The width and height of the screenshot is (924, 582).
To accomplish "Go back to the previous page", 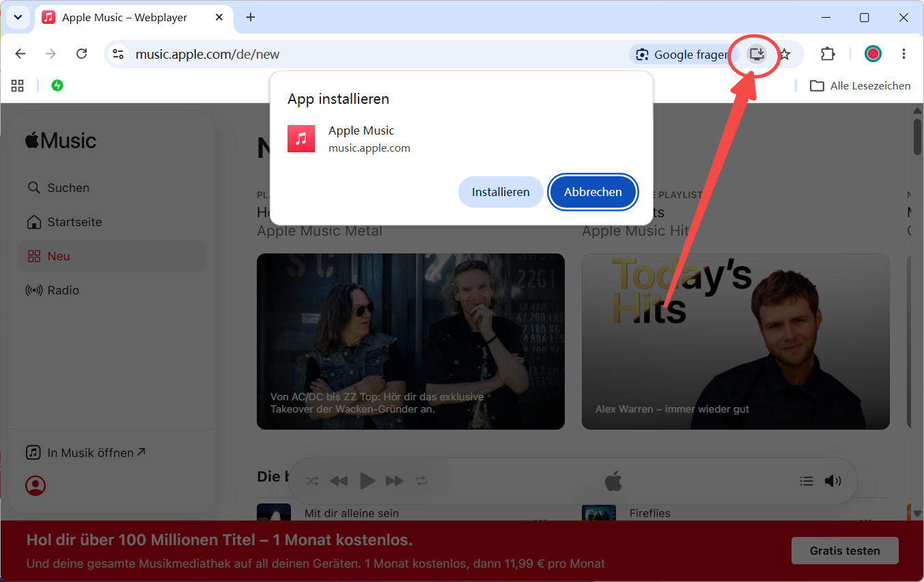I will point(20,54).
